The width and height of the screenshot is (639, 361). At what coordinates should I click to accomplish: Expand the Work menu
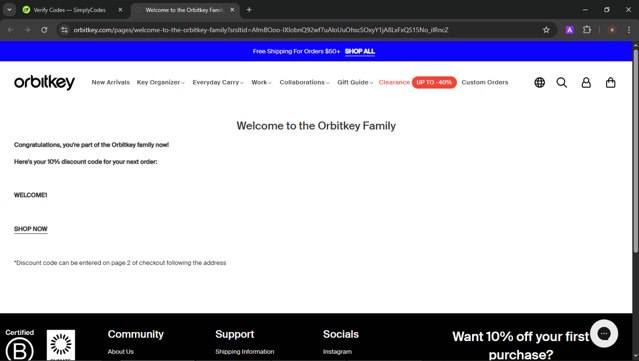(x=261, y=82)
